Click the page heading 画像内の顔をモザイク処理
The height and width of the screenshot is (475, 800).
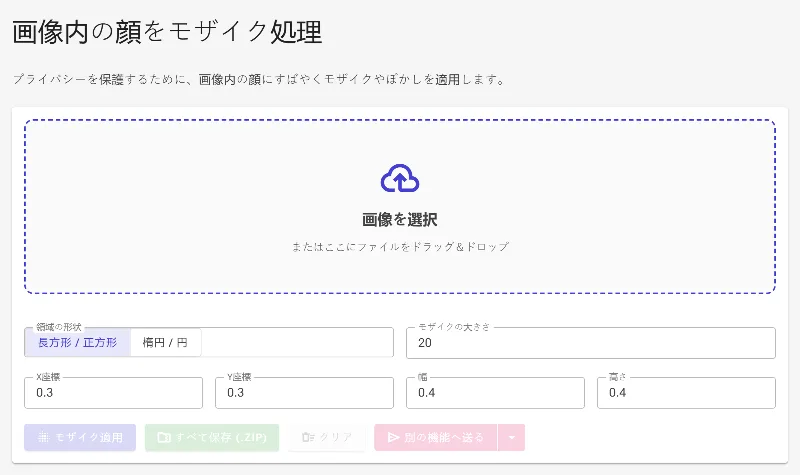pos(167,32)
